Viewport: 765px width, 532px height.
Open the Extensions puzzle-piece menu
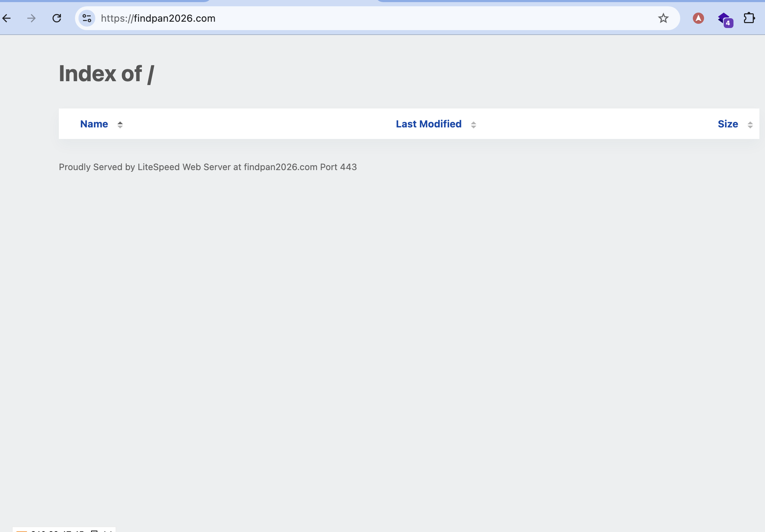tap(749, 18)
